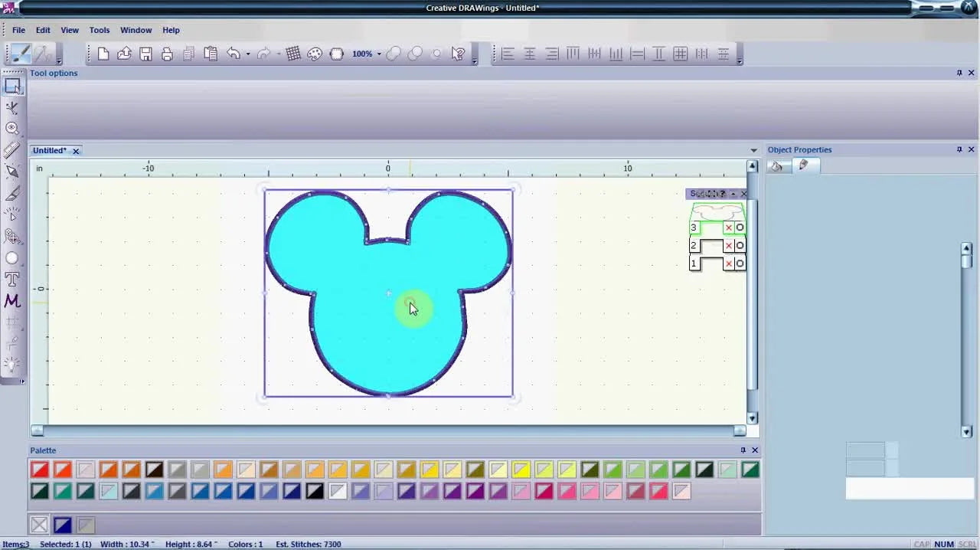Open the color palette icon in toolbar
Screen dimensions: 980x550
coord(315,54)
